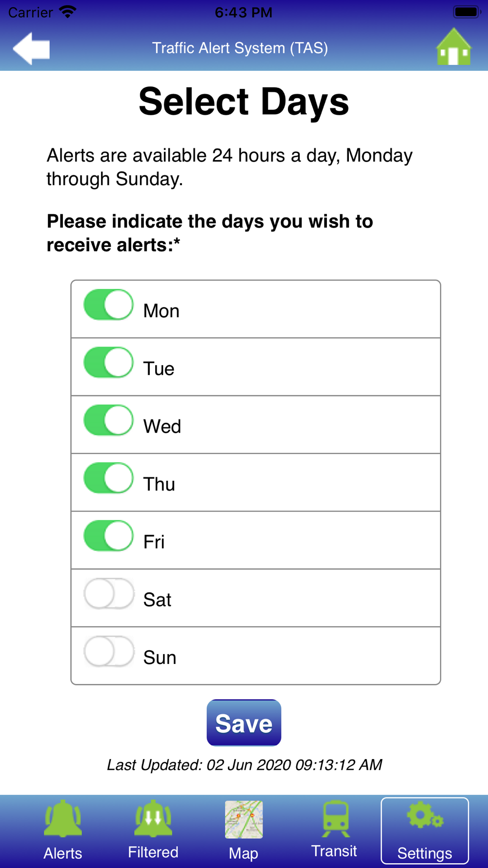
Task: Open the Filtered alerts bell icon
Action: [x=153, y=818]
